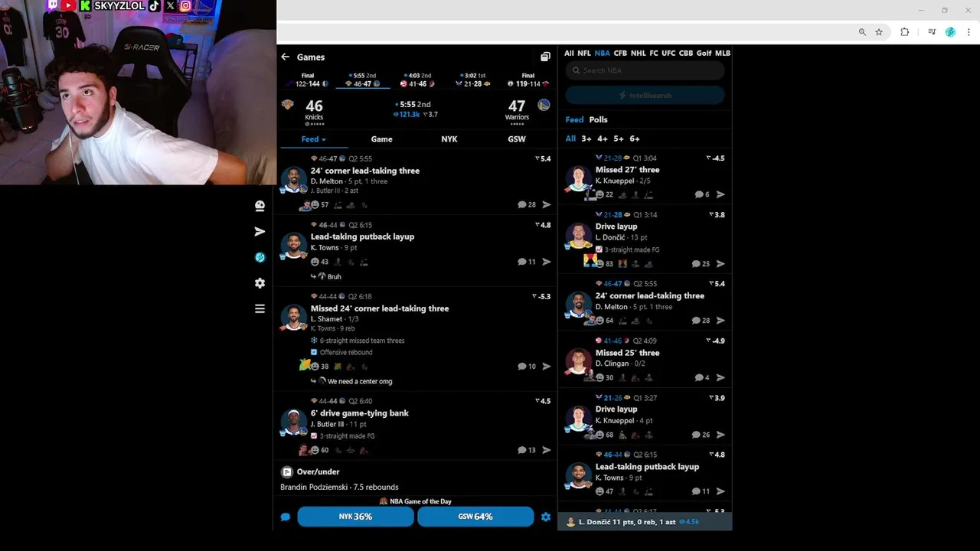This screenshot has width=980, height=551.
Task: Click the 121.3k viewers count
Action: tap(407, 115)
